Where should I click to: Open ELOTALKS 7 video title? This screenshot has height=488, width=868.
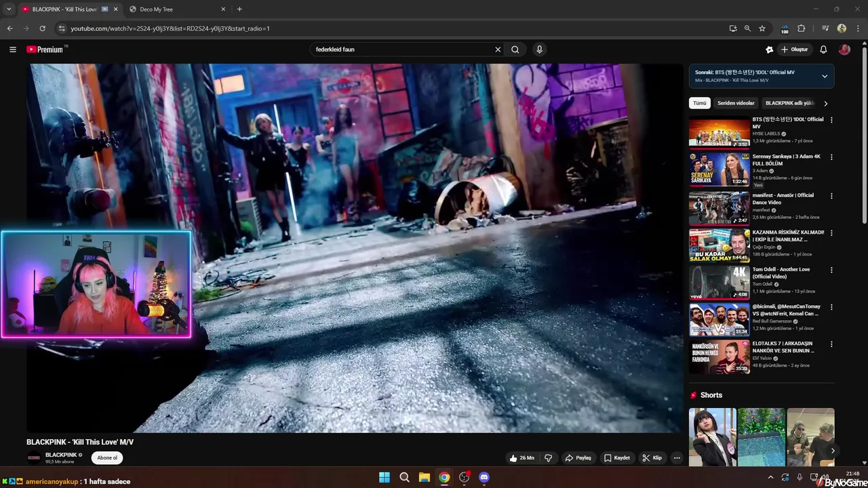(783, 347)
